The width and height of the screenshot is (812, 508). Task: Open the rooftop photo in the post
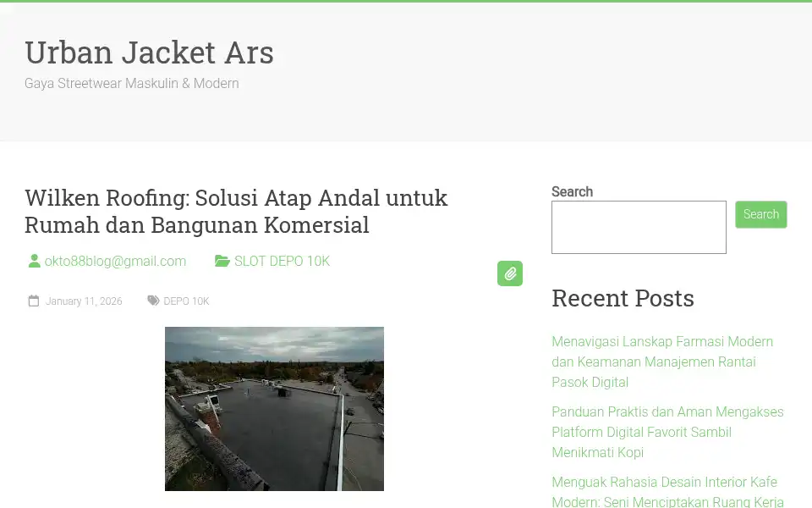pyautogui.click(x=274, y=408)
